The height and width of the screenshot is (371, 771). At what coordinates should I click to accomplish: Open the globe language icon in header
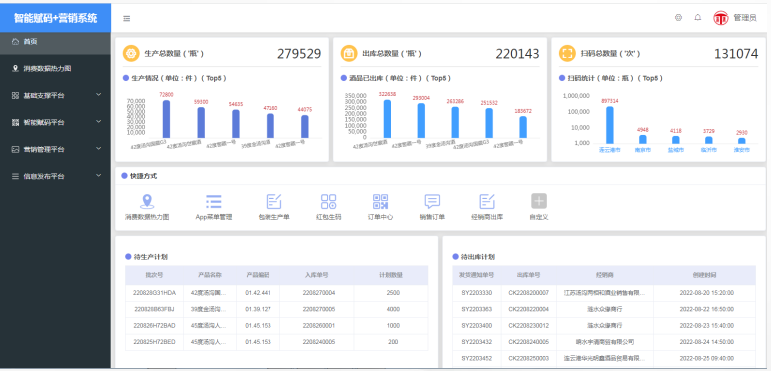(679, 18)
